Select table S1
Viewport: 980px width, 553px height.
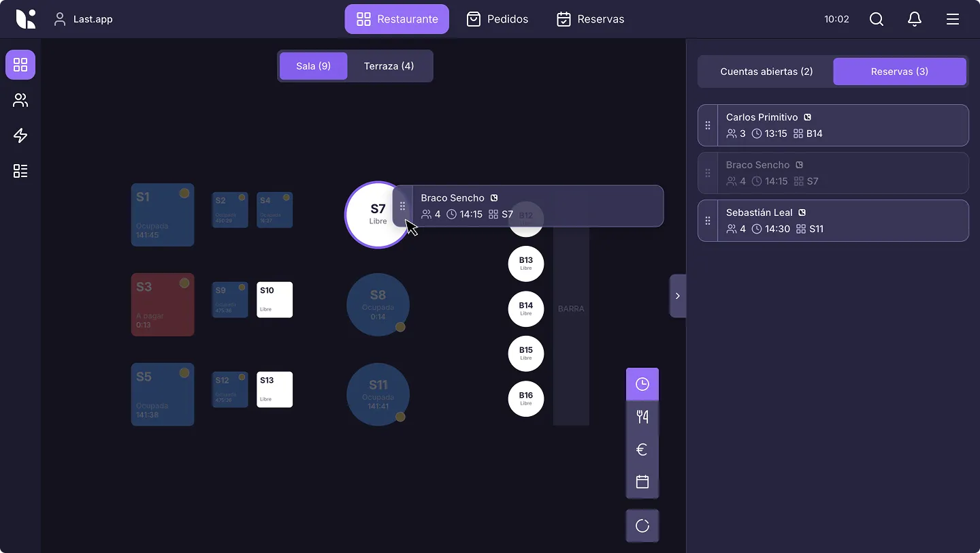(x=163, y=215)
